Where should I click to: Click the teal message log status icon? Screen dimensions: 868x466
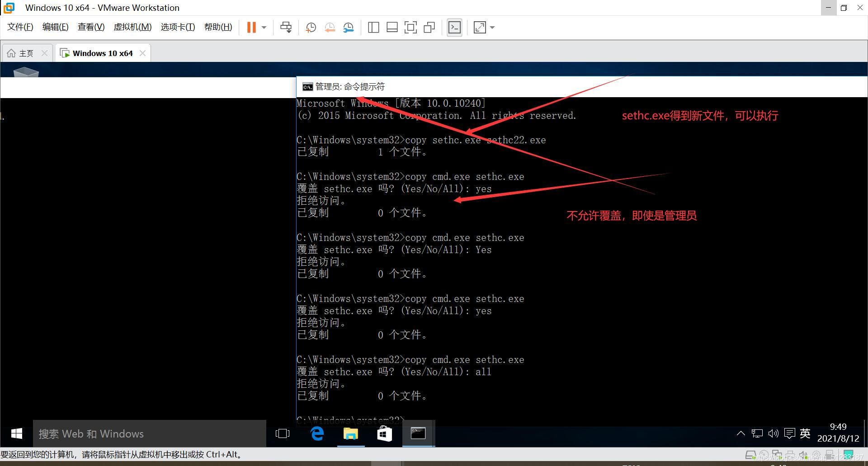click(x=849, y=455)
